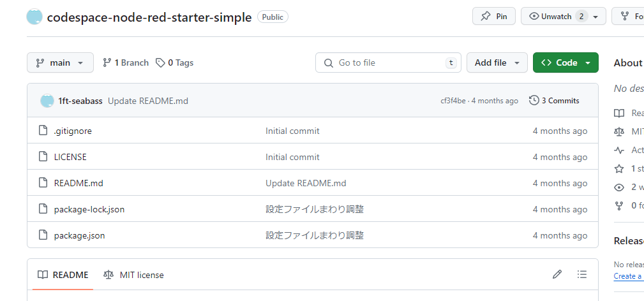
Task: Switch to the MIT license tab
Action: point(133,275)
